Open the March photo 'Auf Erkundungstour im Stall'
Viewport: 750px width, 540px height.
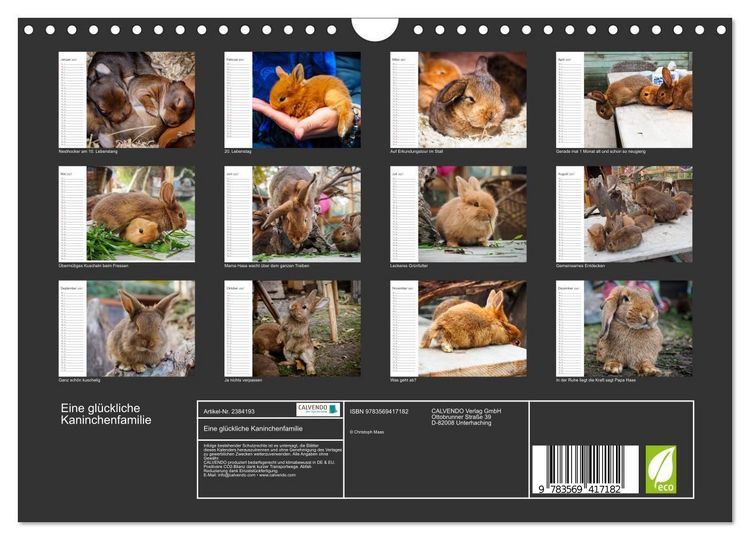[x=473, y=99]
